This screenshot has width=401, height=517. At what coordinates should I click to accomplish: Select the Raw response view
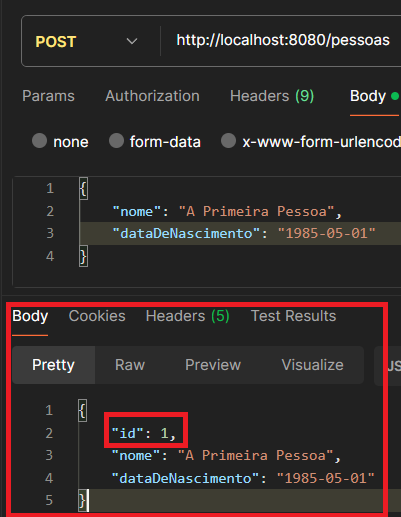pos(130,365)
